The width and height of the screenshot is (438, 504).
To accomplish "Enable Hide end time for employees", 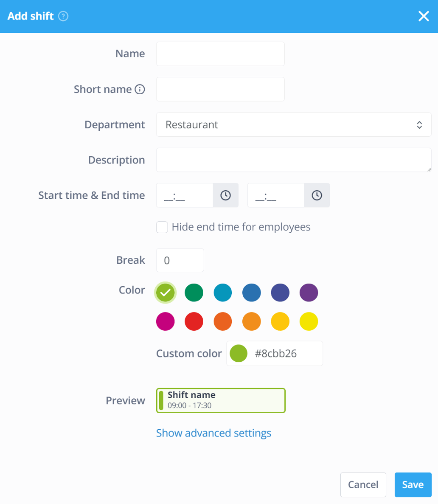I will coord(162,227).
